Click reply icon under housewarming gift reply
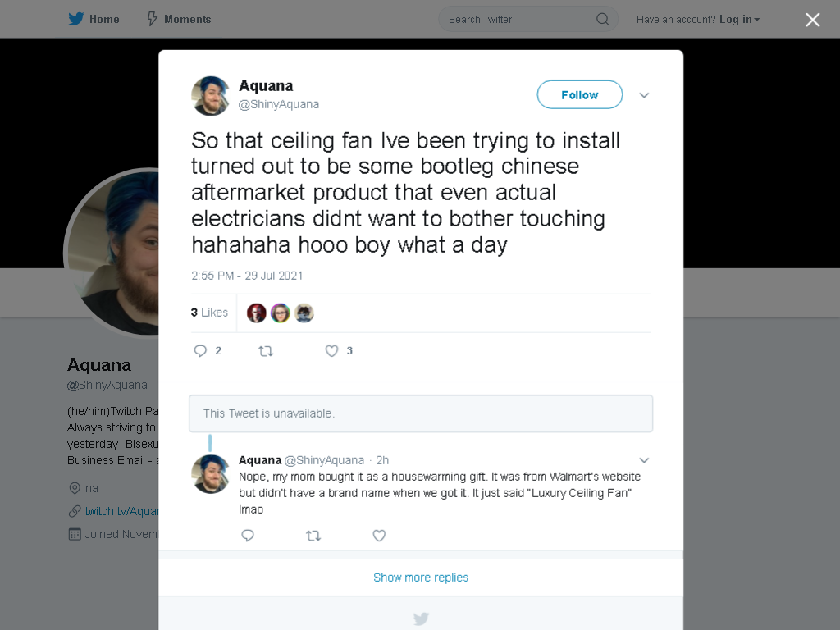Viewport: 840px width, 630px height. tap(248, 535)
